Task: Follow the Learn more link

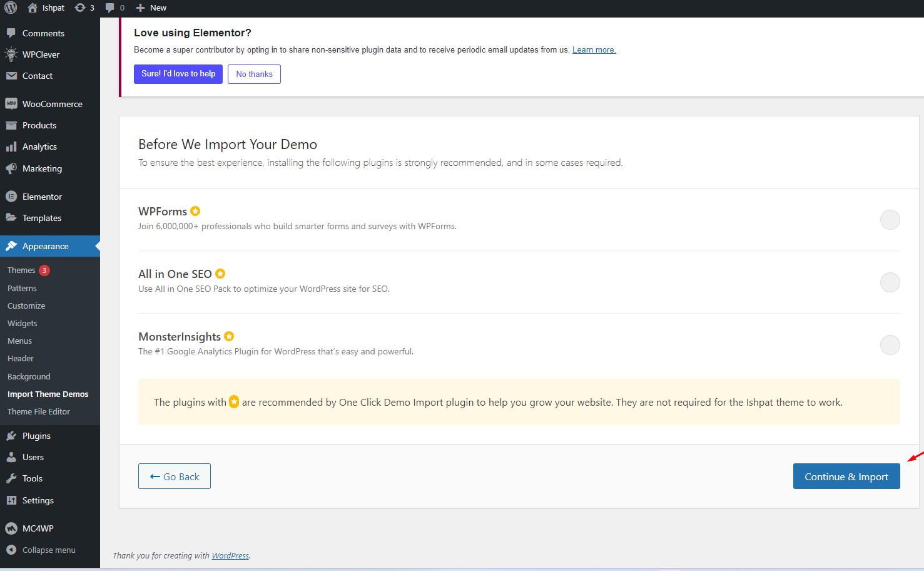Action: pyautogui.click(x=594, y=50)
